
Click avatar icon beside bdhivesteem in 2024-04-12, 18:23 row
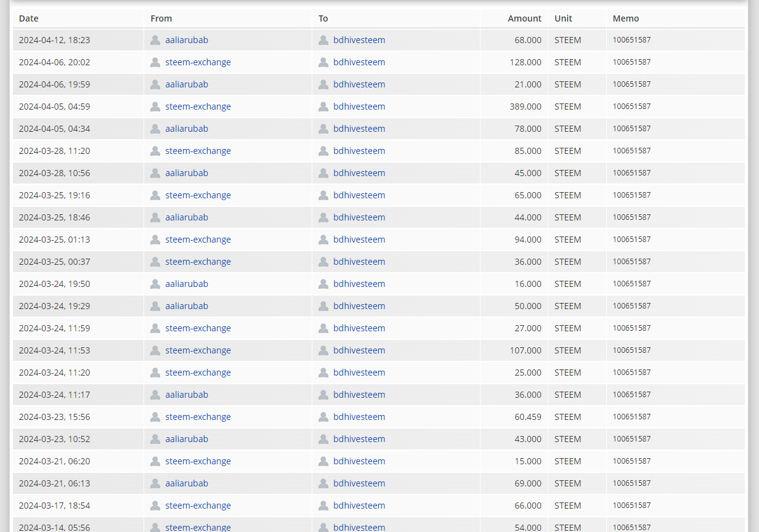point(323,40)
